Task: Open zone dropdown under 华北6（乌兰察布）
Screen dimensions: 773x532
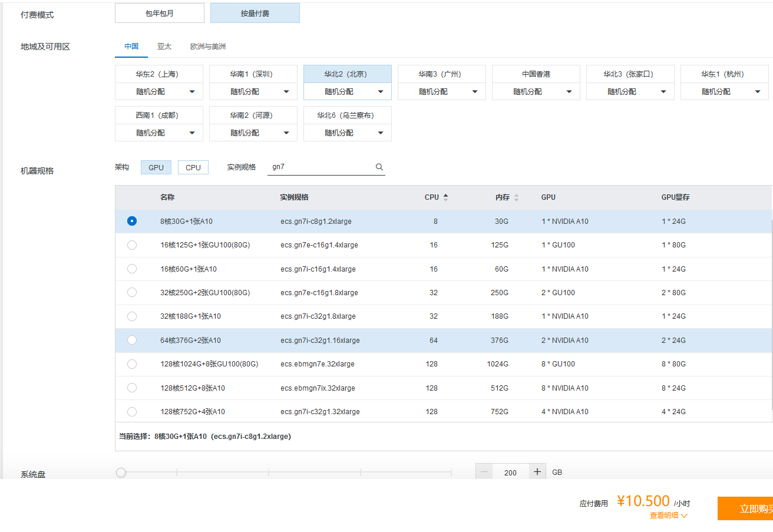Action: point(348,133)
